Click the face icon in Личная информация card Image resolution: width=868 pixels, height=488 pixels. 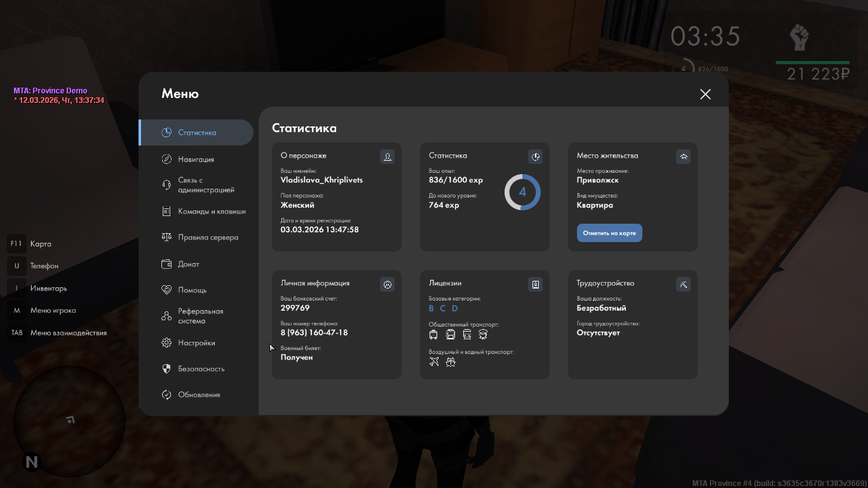[x=387, y=284]
